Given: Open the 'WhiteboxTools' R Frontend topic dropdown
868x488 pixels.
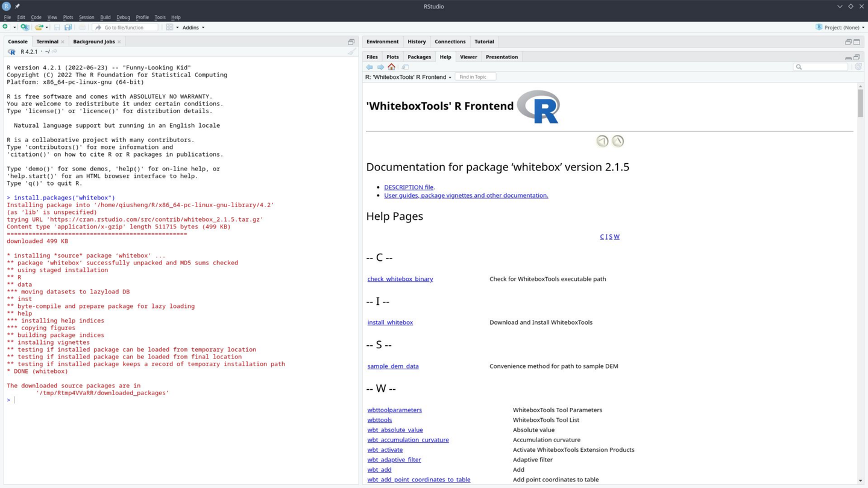Looking at the screenshot, I should (x=408, y=77).
